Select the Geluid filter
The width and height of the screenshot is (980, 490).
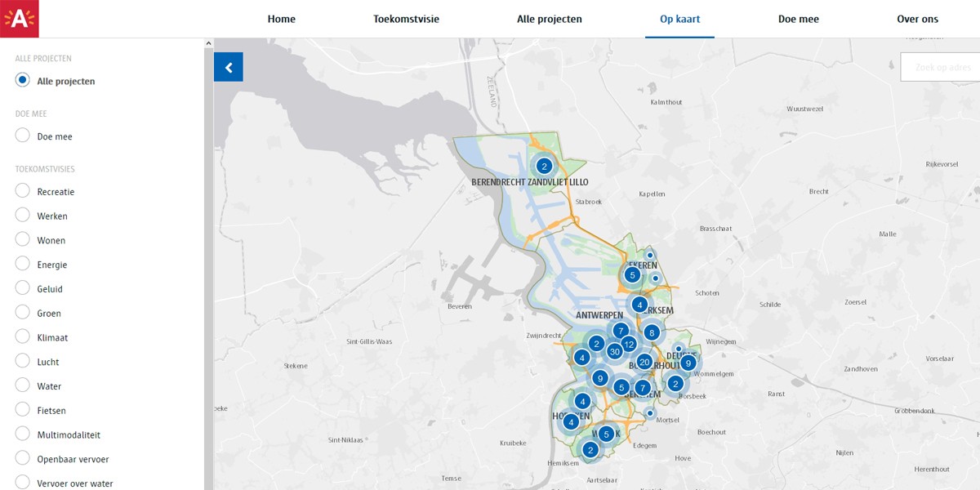click(23, 288)
